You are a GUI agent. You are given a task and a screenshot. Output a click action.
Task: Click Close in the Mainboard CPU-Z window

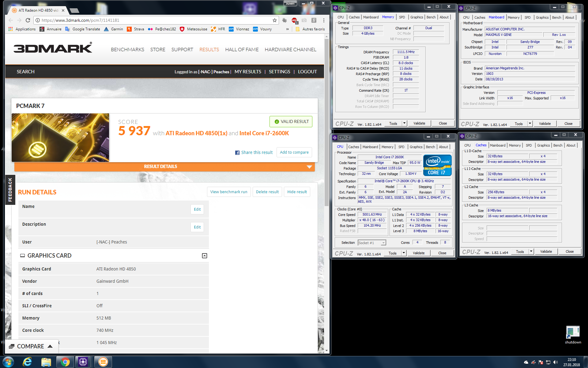coord(568,124)
